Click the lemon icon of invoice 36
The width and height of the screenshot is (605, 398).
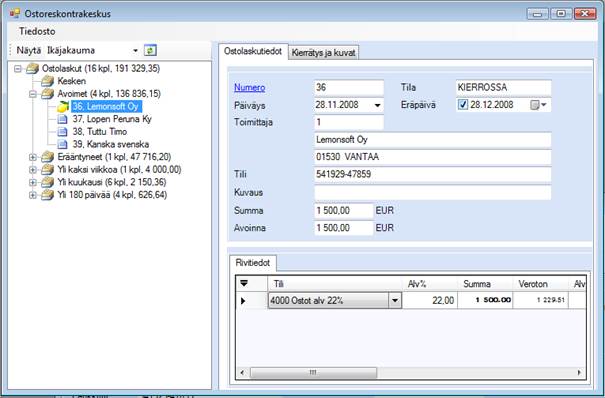click(x=63, y=106)
